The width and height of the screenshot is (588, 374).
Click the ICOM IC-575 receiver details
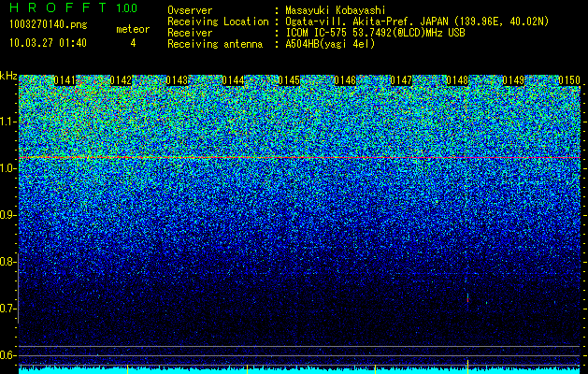[x=375, y=33]
